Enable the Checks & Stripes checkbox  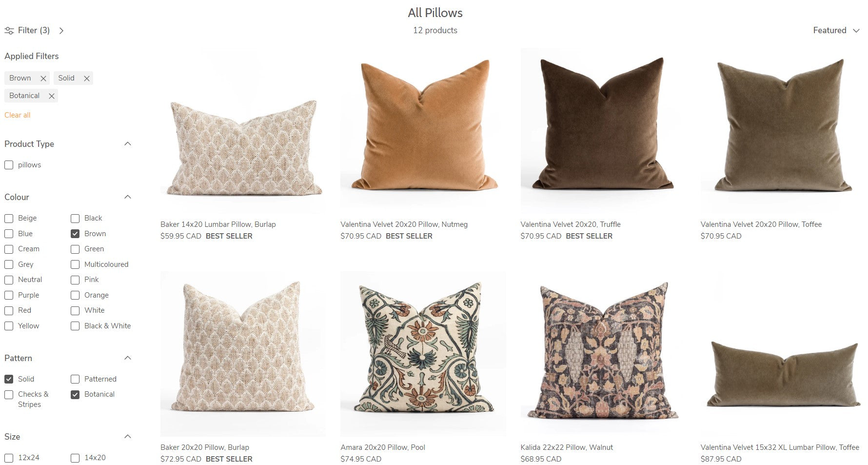[x=9, y=394]
